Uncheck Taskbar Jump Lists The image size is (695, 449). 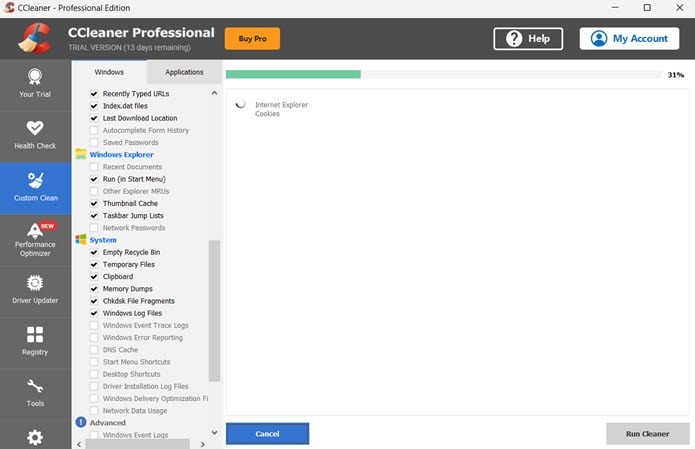click(x=94, y=215)
